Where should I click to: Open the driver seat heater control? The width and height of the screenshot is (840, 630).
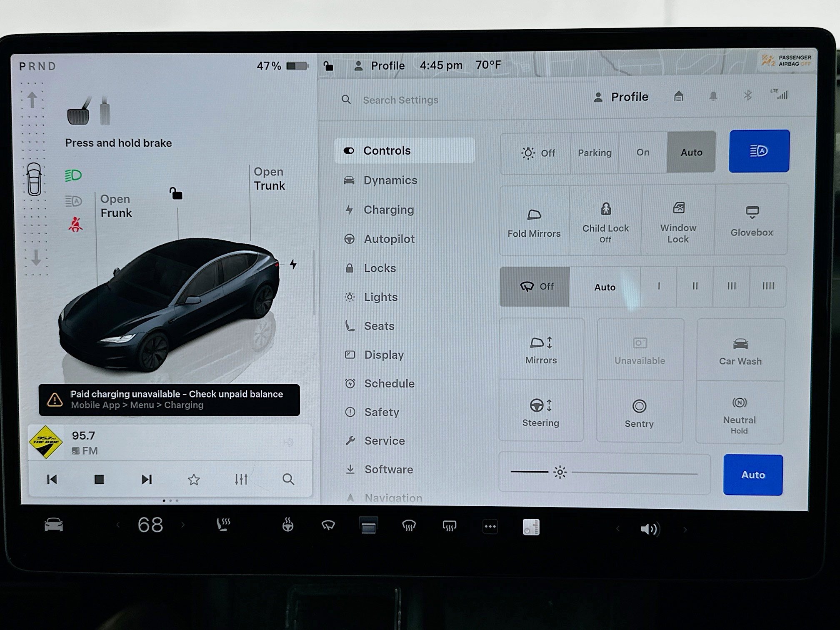point(224,526)
